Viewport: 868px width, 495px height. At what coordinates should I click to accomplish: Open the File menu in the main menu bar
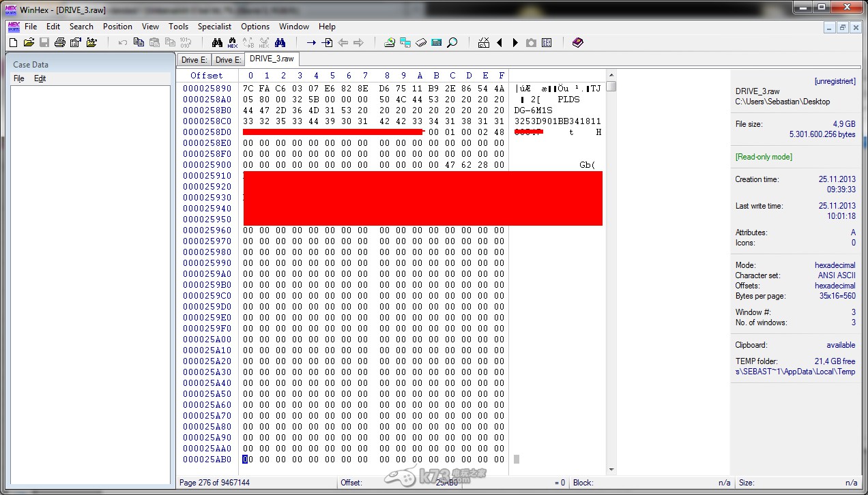[31, 27]
